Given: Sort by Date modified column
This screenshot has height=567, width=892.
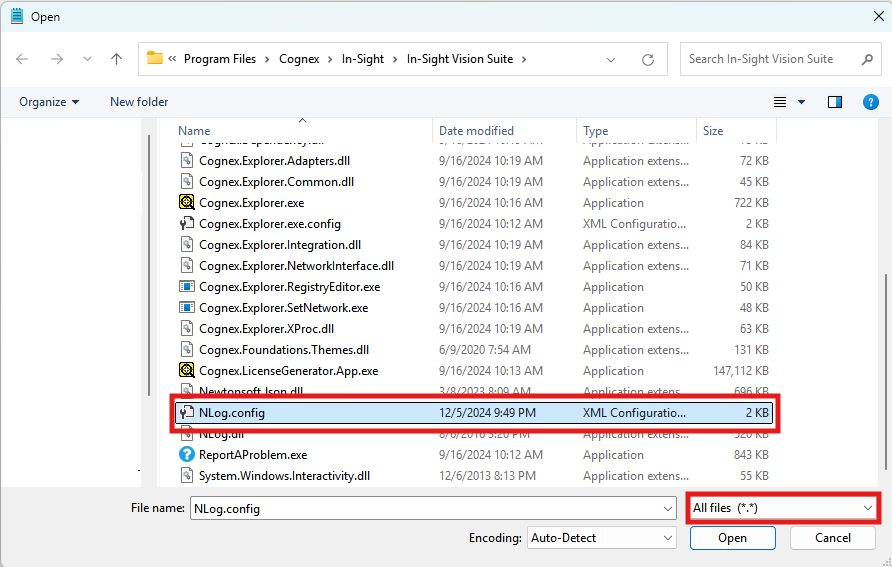Looking at the screenshot, I should (x=476, y=131).
